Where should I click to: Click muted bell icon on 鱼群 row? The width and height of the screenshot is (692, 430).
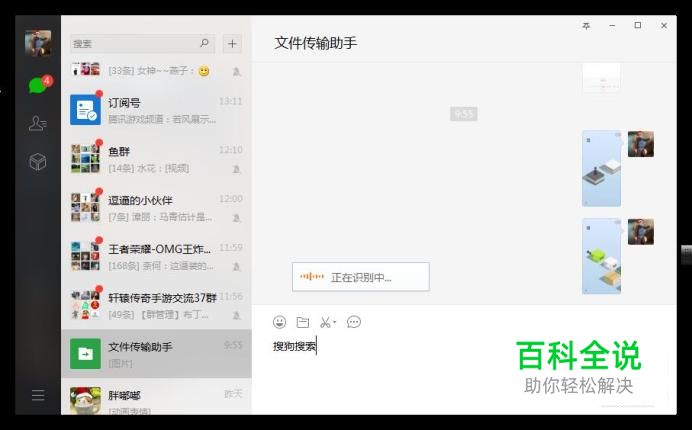(x=237, y=169)
